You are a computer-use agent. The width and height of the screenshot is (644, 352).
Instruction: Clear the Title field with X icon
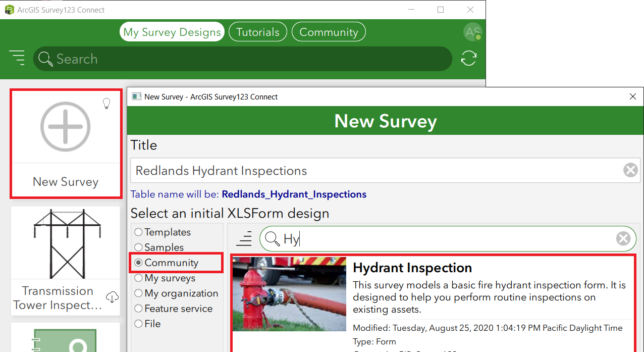(630, 170)
